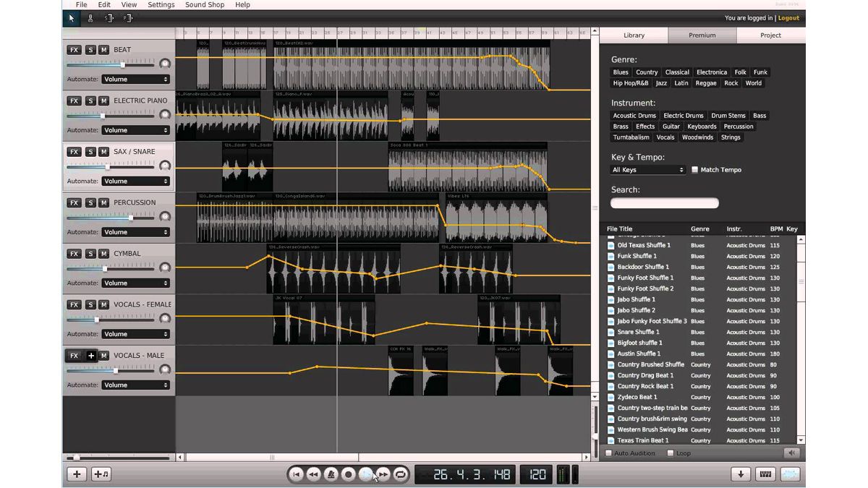Open FX for the BEAT track
Image resolution: width=868 pixels, height=488 pixels.
[74, 49]
